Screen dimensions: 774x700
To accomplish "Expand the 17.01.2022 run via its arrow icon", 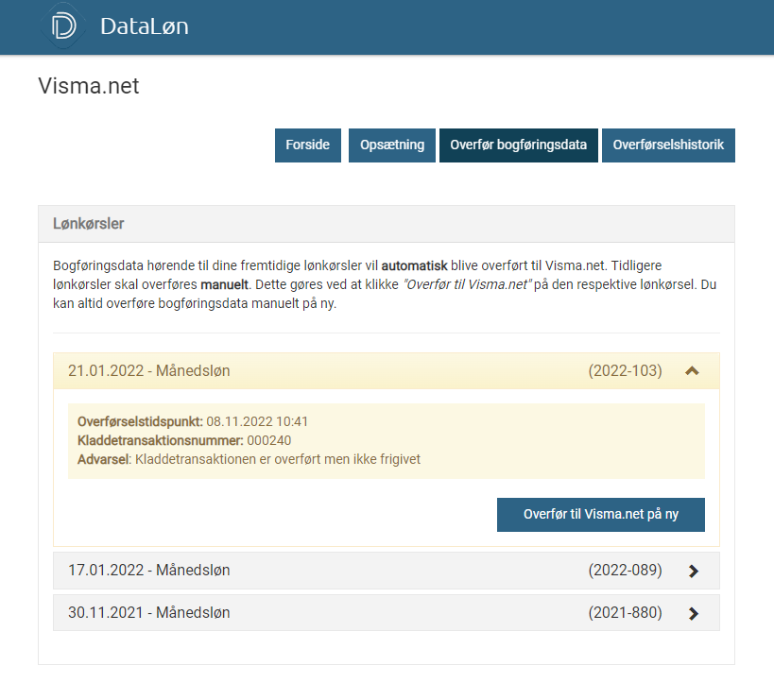I will click(694, 571).
